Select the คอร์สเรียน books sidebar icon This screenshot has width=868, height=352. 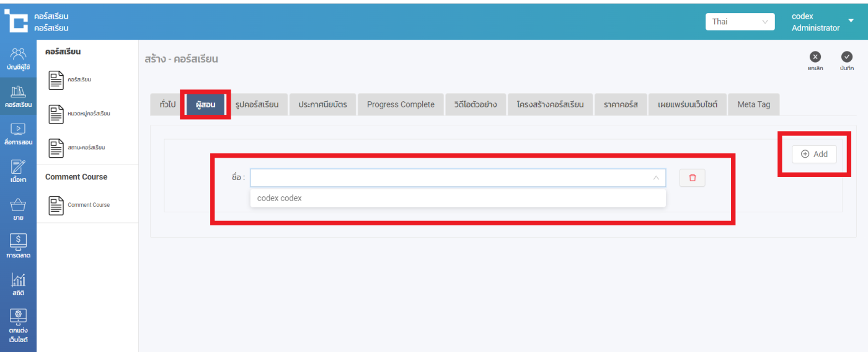coord(18,93)
